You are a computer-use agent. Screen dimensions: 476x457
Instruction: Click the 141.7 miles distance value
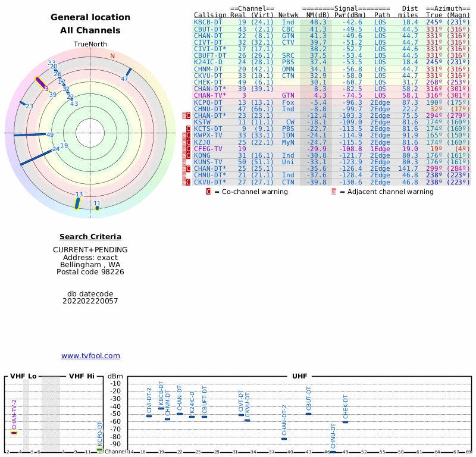[x=408, y=168]
